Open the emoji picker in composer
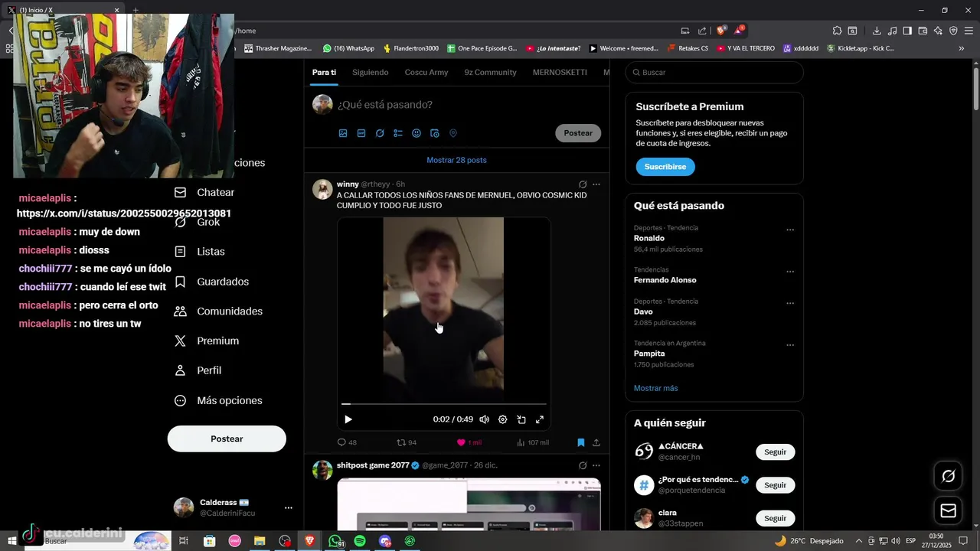This screenshot has height=551, width=980. [x=416, y=133]
